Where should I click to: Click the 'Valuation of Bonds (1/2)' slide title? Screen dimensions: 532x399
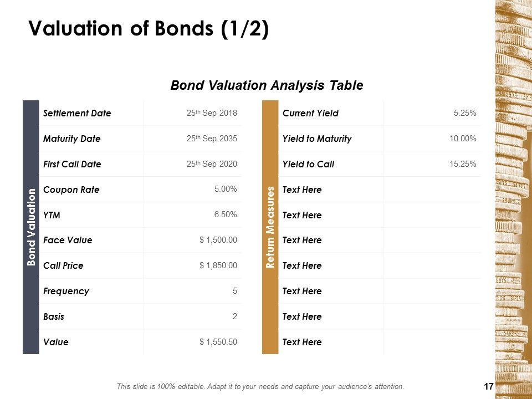(149, 29)
